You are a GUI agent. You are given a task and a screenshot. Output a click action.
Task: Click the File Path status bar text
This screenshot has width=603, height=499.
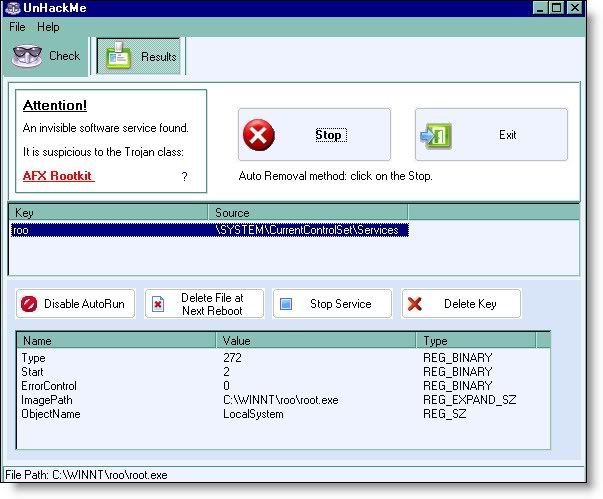(x=86, y=475)
